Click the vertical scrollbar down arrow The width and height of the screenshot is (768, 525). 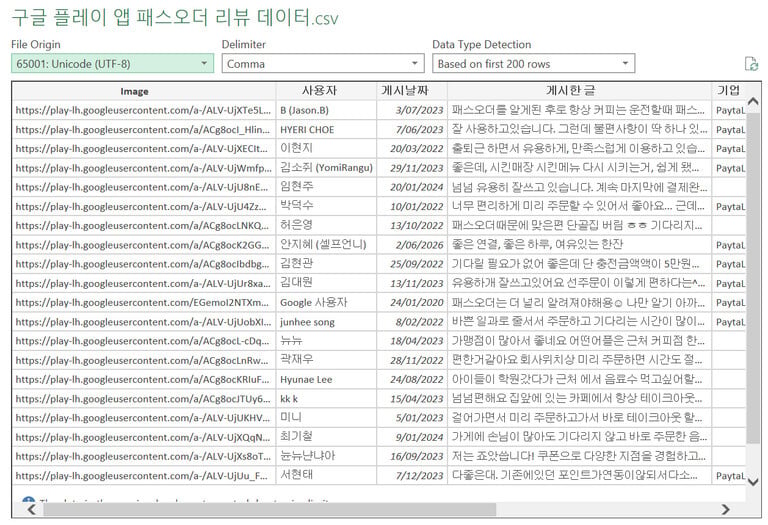point(753,481)
